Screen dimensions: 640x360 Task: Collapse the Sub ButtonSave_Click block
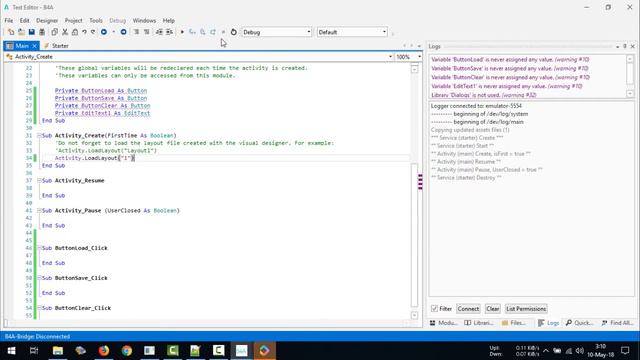pos(39,278)
